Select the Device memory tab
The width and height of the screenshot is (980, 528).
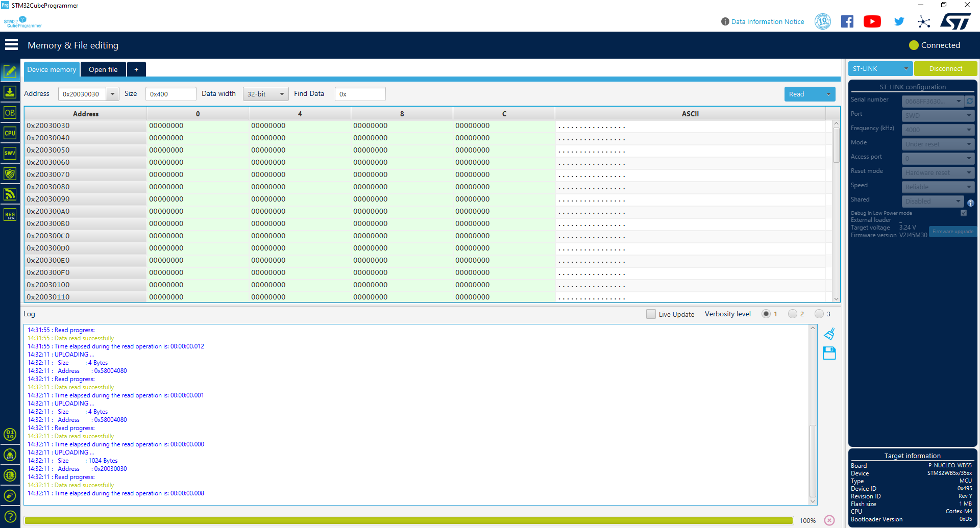pos(51,69)
